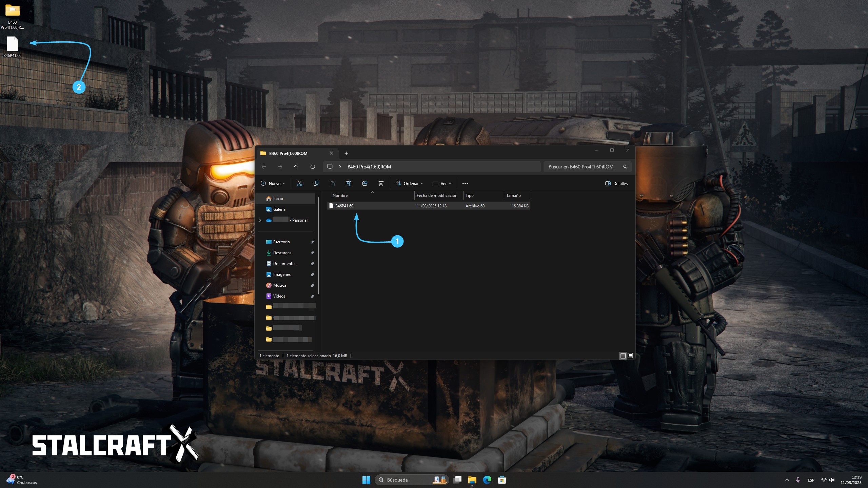Sort by Fecha de modificación column header
The width and height of the screenshot is (868, 488).
(x=439, y=196)
